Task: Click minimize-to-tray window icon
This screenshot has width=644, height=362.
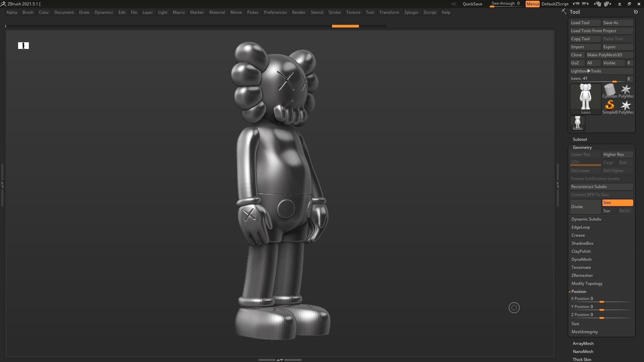Action: (620, 4)
